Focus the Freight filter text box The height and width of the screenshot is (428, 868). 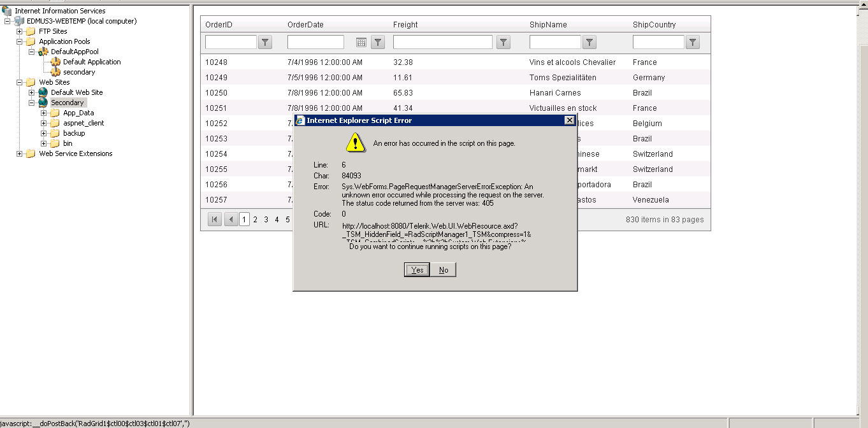(x=443, y=42)
